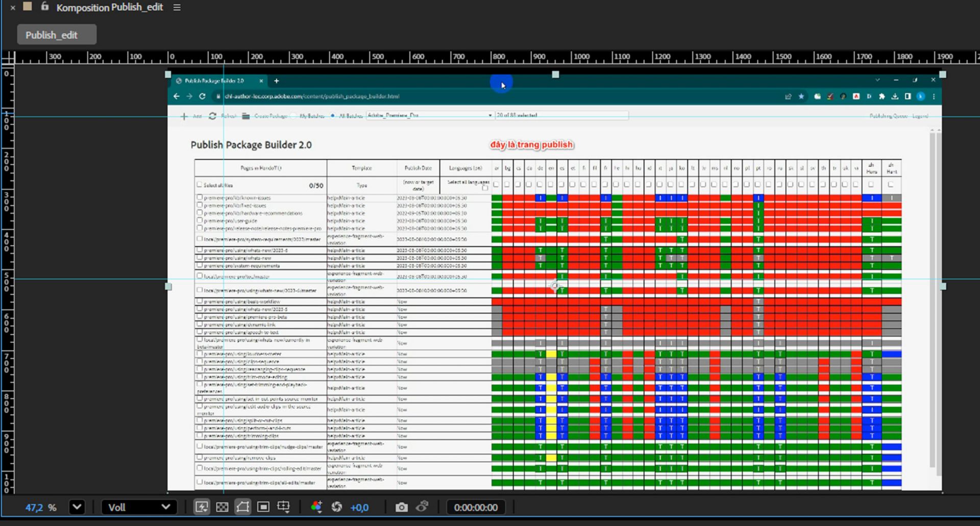Viewport: 980px width, 526px height.
Task: Click the Publish_edit breadcrumb tab
Action: click(56, 35)
